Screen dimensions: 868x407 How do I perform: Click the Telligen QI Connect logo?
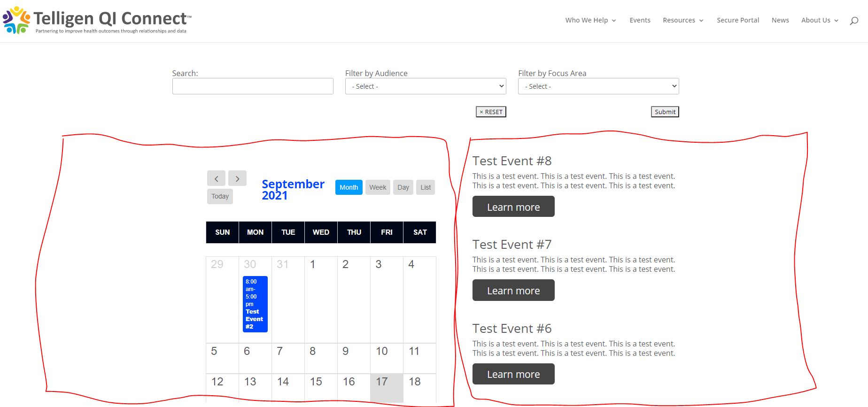click(x=97, y=21)
